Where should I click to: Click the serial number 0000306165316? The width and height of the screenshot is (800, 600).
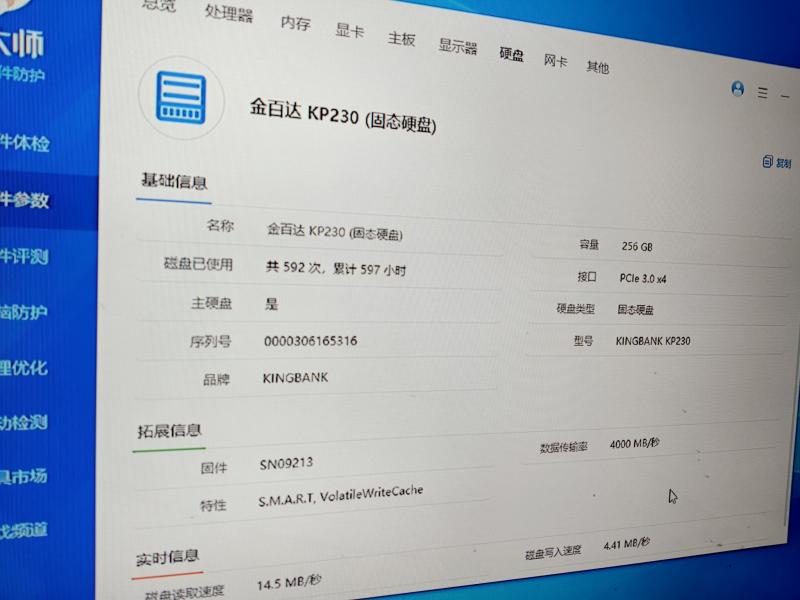tap(310, 341)
